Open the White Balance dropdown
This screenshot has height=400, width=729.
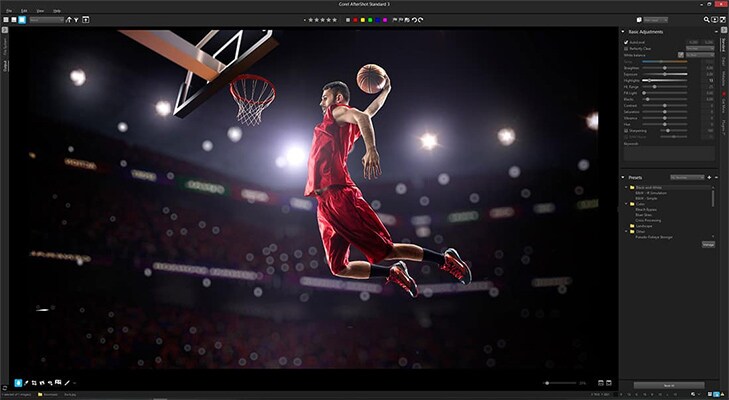pos(700,55)
